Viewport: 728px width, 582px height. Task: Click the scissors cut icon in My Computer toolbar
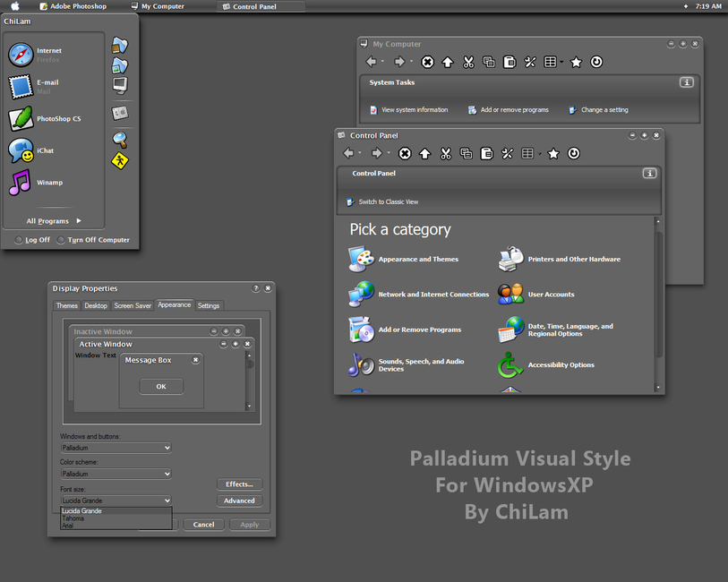pyautogui.click(x=468, y=62)
